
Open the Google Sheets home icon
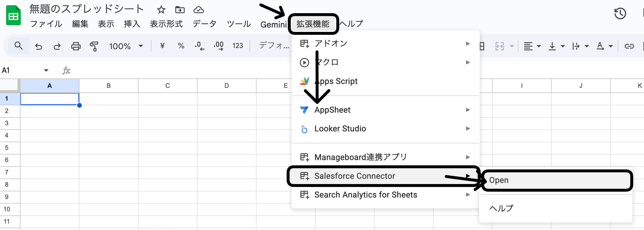pos(13,16)
